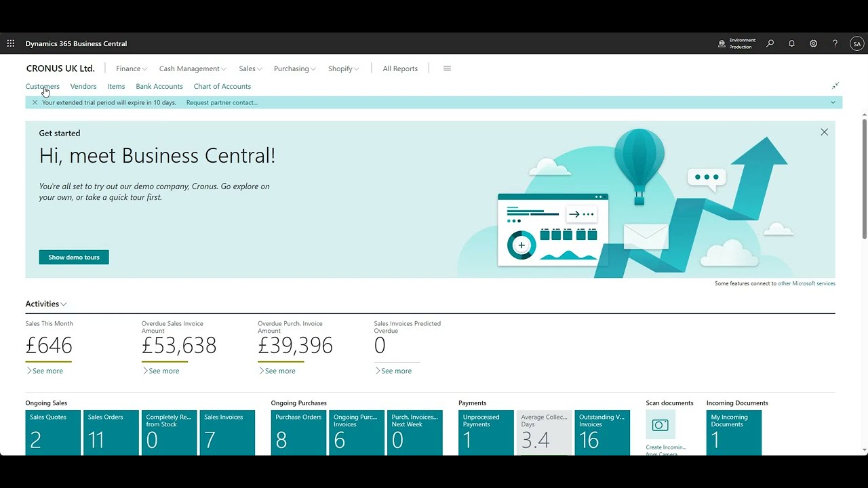Open the search magnifier icon

[x=770, y=43]
